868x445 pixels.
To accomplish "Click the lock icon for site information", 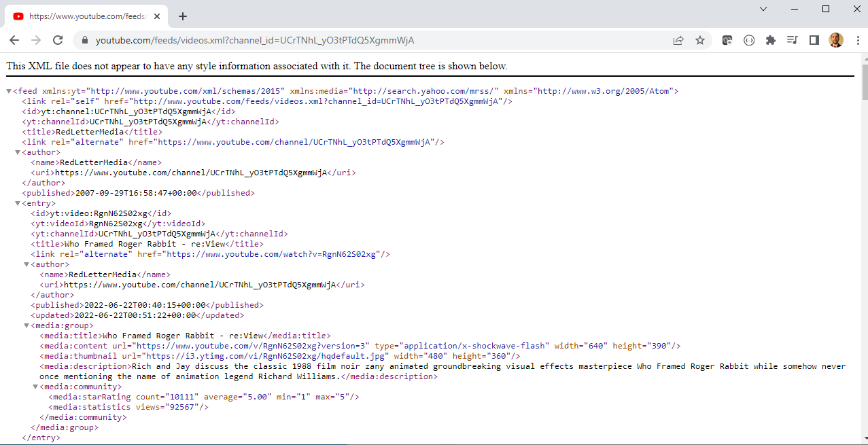I will 85,40.
